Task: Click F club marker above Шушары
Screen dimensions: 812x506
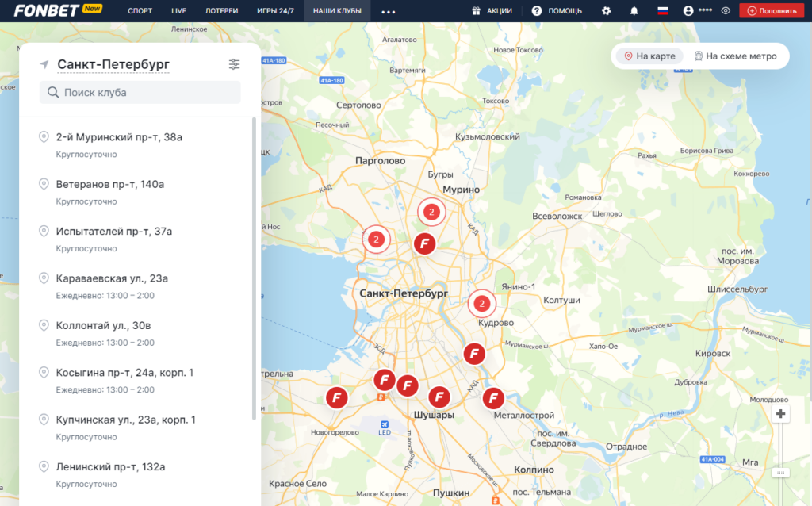Action: tap(439, 397)
